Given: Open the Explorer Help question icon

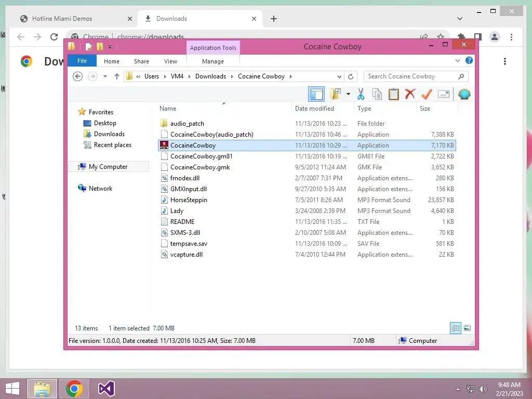Looking at the screenshot, I should [x=469, y=60].
